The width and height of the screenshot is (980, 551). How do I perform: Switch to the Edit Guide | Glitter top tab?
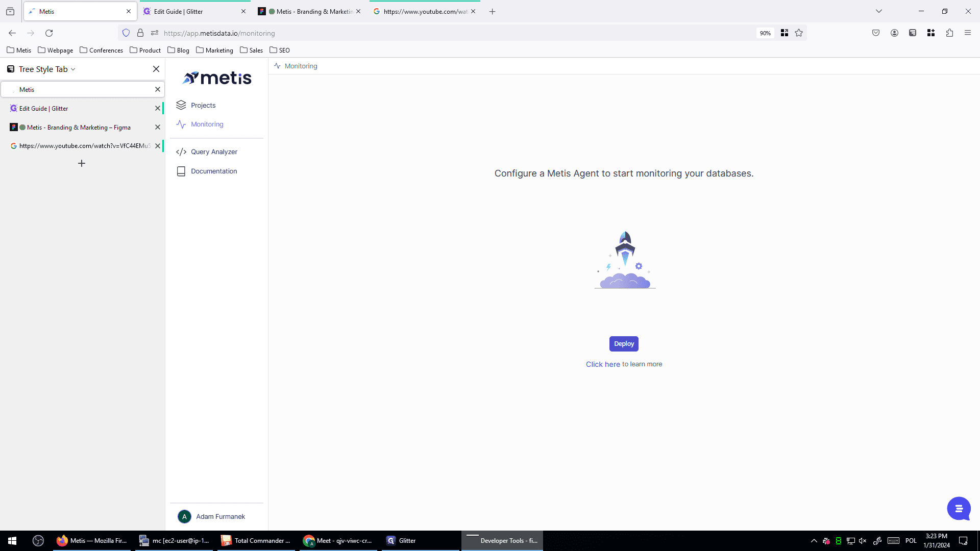194,11
